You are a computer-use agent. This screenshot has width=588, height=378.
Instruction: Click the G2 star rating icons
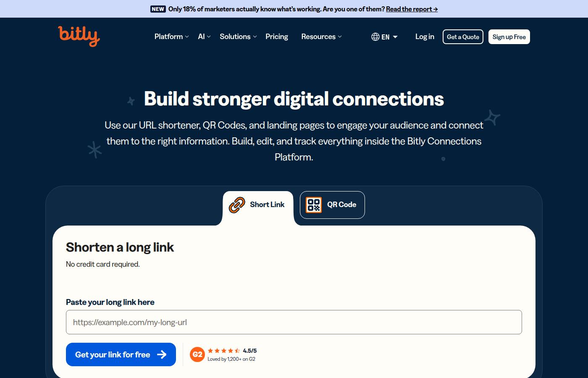click(x=224, y=351)
